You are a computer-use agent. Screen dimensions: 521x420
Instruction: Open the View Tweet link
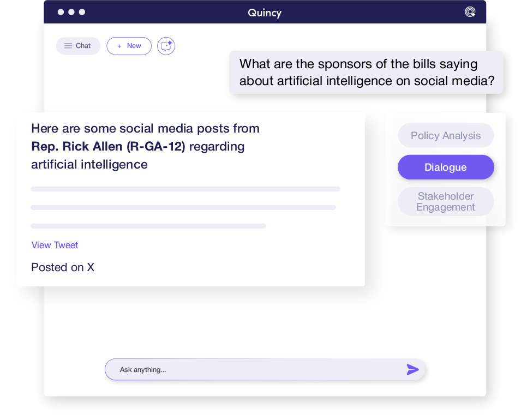pos(55,245)
